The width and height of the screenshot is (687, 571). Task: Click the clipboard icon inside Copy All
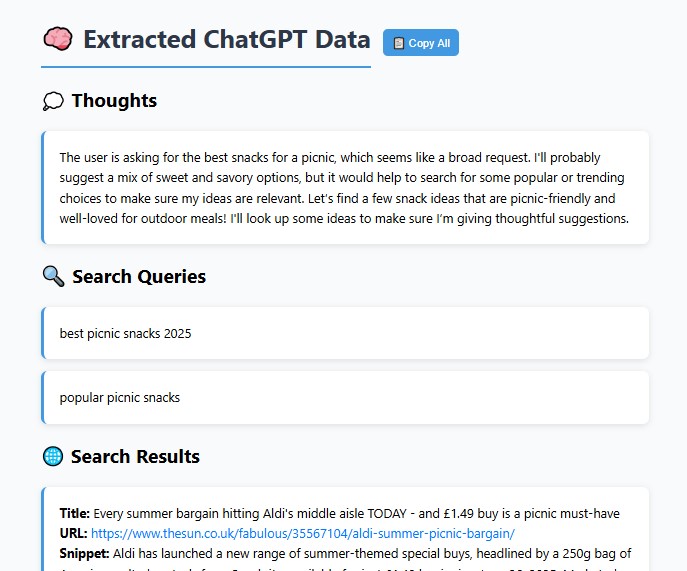[399, 43]
